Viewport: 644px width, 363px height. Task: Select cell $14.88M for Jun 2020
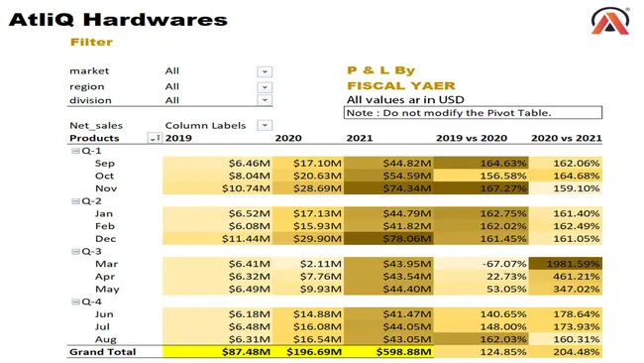[308, 314]
